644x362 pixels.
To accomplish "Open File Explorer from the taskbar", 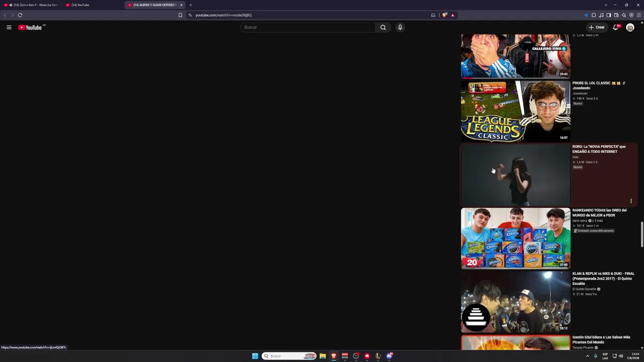I will (x=323, y=356).
